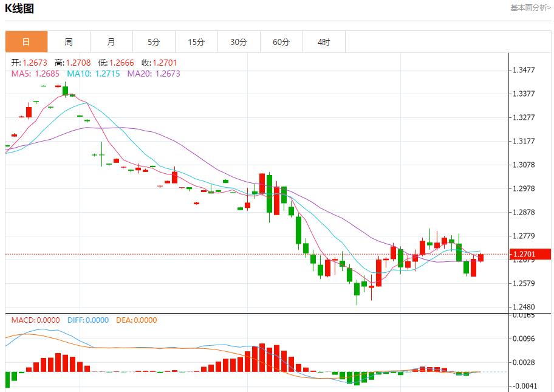Click the active 日 (daily) tab
The height and width of the screenshot is (392, 554).
click(26, 42)
